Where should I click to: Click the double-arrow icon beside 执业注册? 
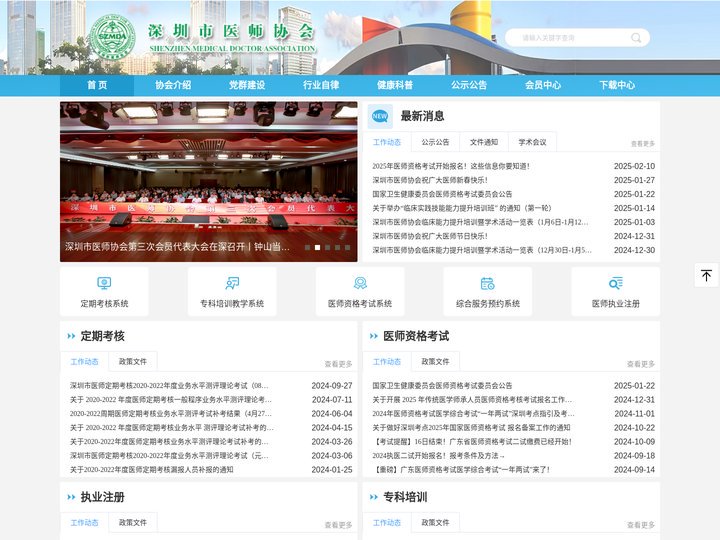pos(71,497)
